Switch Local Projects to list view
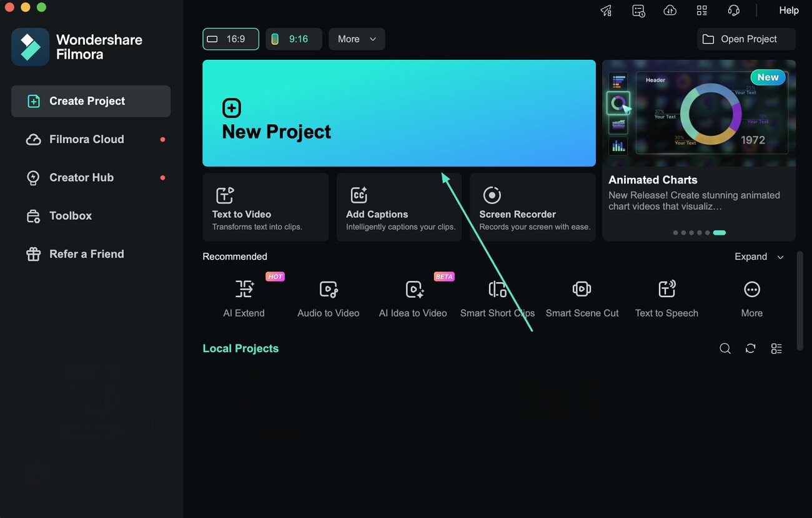The width and height of the screenshot is (812, 518). pyautogui.click(x=776, y=348)
